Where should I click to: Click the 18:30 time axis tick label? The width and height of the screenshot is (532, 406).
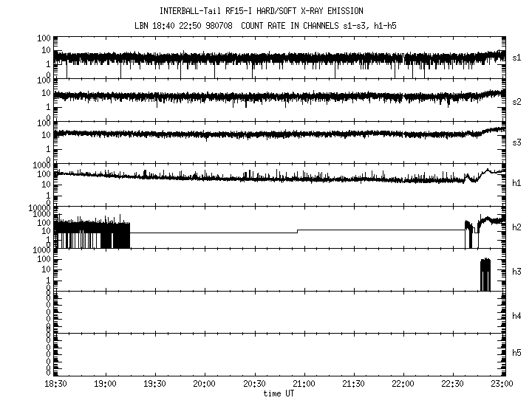(x=55, y=385)
